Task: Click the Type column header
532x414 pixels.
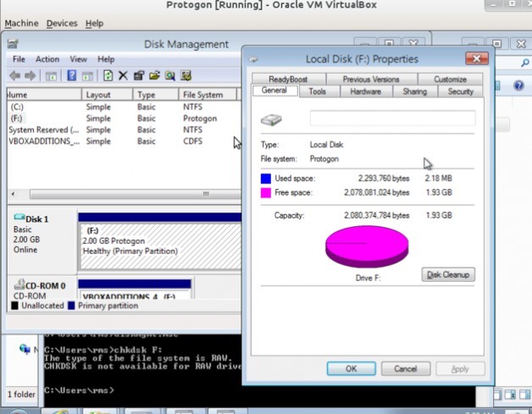Action: tap(155, 95)
